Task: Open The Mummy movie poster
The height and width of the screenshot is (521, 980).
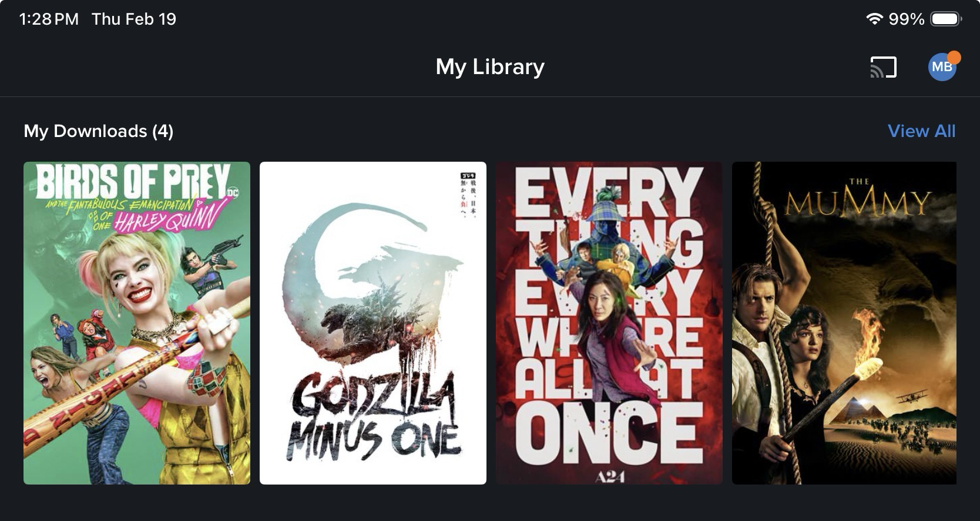Action: click(844, 323)
